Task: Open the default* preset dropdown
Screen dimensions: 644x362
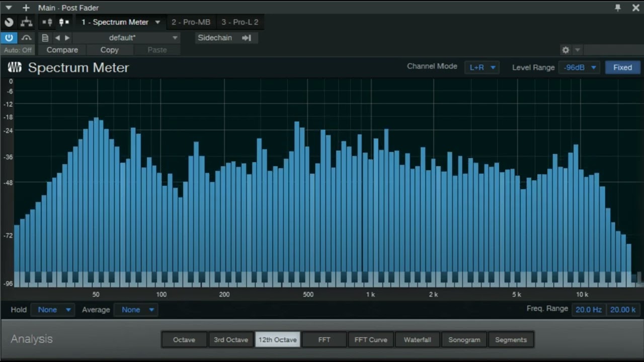Action: pyautogui.click(x=127, y=38)
